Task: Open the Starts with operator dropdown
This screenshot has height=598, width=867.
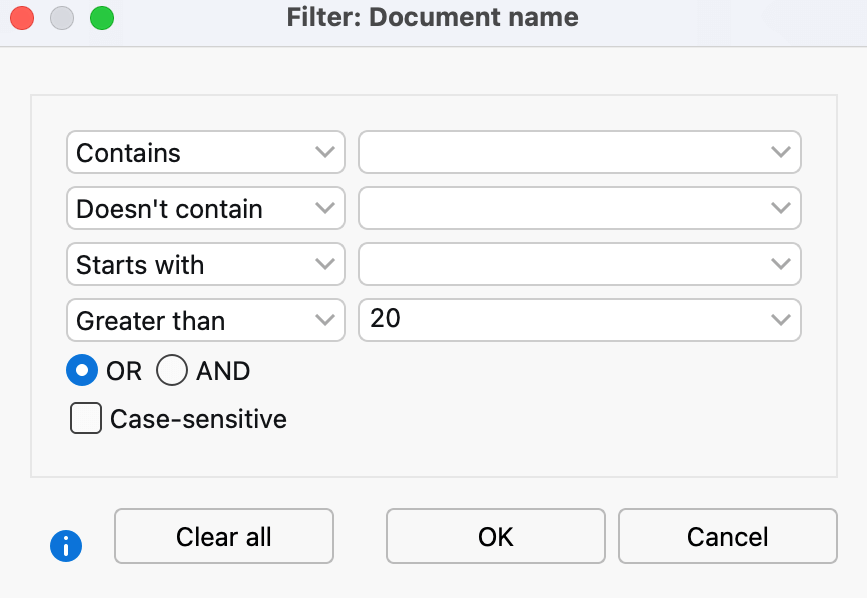Action: coord(205,265)
